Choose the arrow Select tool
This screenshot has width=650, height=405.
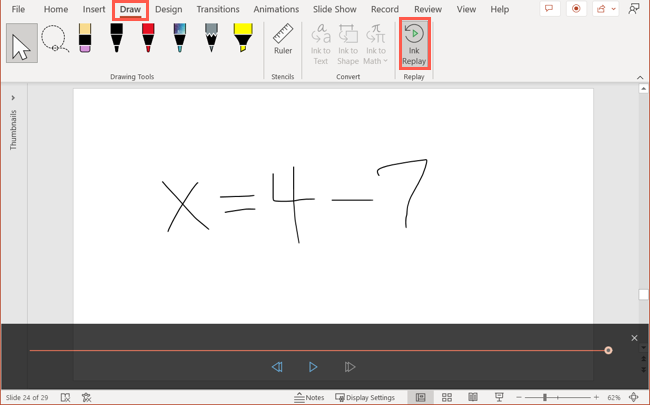tap(22, 43)
